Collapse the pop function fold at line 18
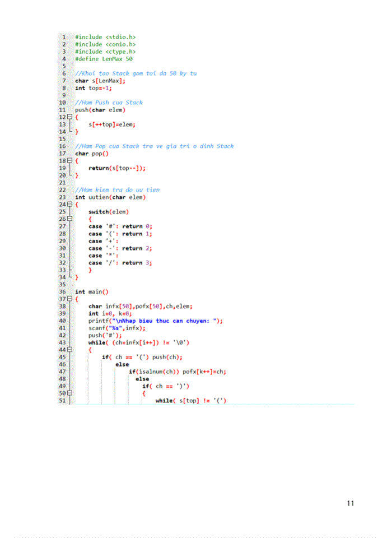The width and height of the screenshot is (392, 538). (x=70, y=161)
